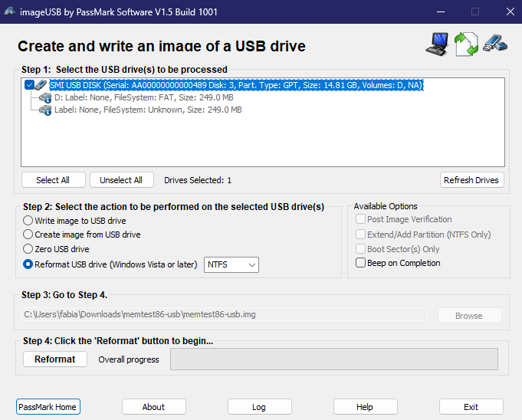522x420 pixels.
Task: Click the Select All button
Action: (x=53, y=180)
